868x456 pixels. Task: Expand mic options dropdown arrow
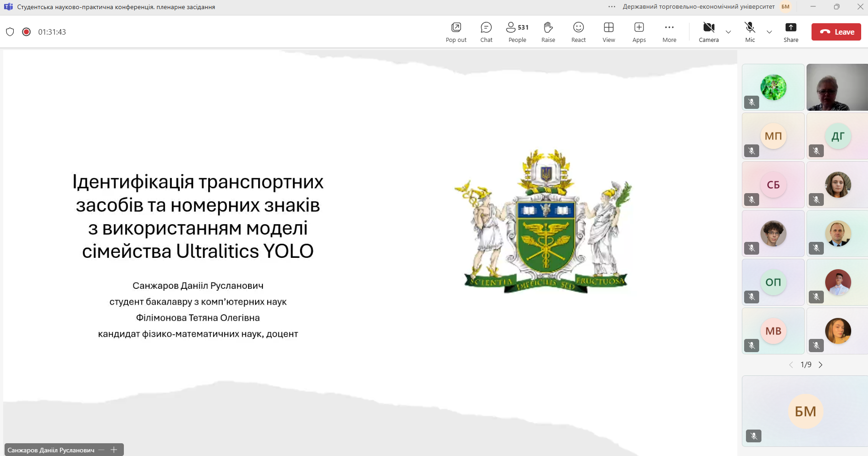point(769,32)
